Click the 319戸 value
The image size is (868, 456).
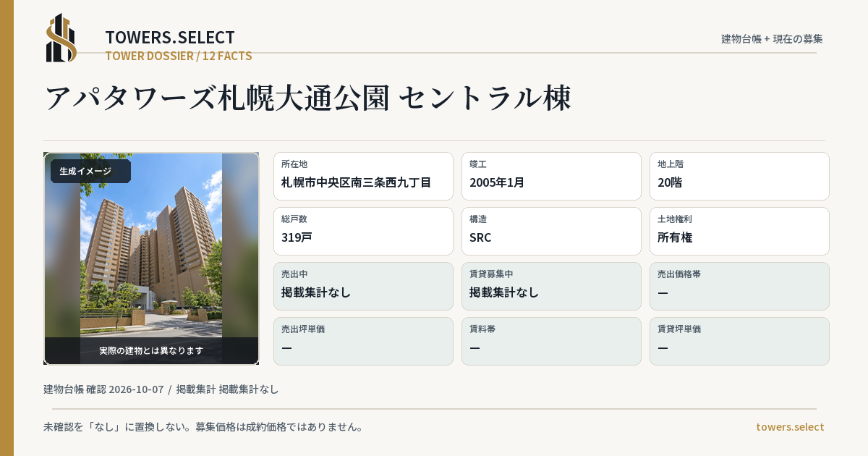[x=297, y=237]
